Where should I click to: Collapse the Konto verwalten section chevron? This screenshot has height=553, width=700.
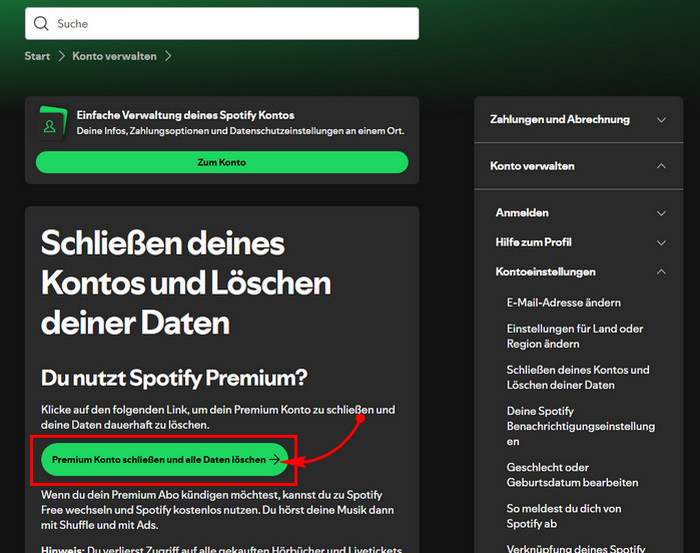click(662, 166)
